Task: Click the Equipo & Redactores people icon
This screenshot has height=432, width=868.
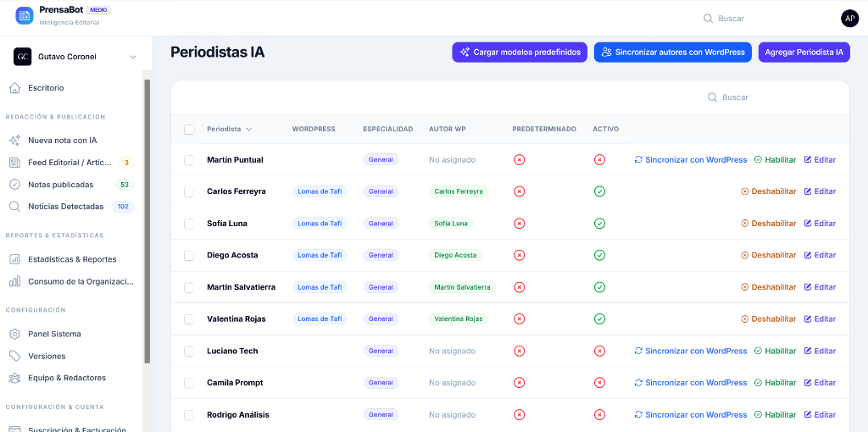Action: tap(15, 379)
